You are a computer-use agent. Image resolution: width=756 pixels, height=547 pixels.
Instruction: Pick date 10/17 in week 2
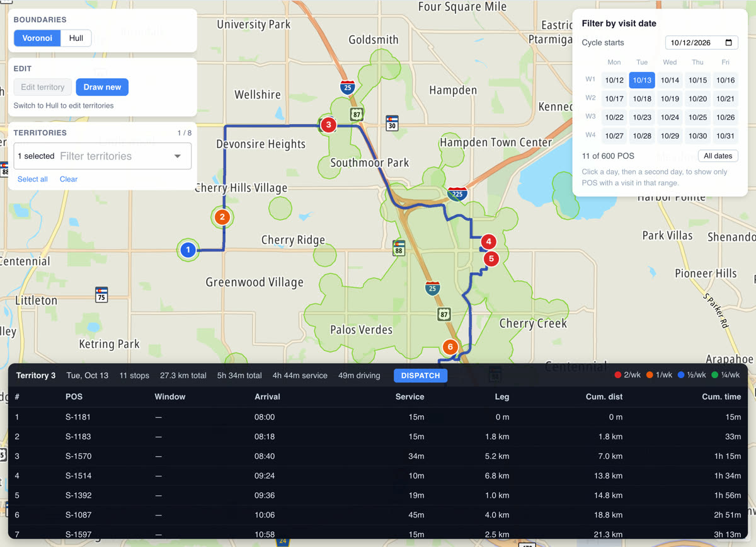pos(614,98)
